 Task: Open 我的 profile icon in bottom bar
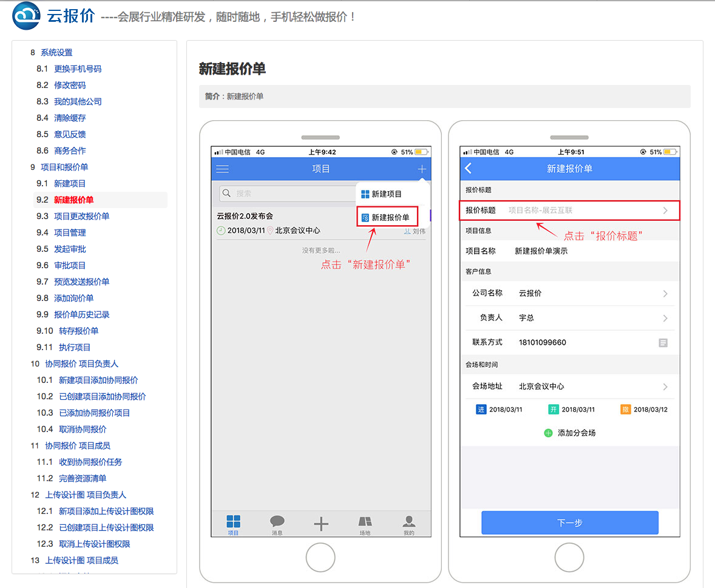click(409, 521)
